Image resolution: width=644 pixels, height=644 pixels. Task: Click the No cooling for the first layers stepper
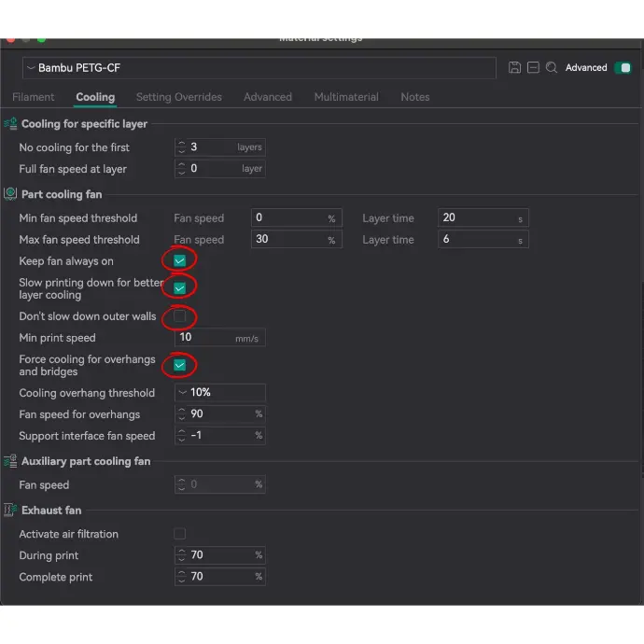click(x=181, y=147)
